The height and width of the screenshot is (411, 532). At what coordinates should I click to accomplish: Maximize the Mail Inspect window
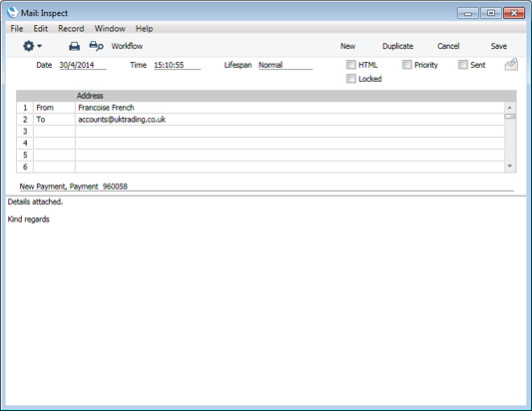tap(491, 13)
